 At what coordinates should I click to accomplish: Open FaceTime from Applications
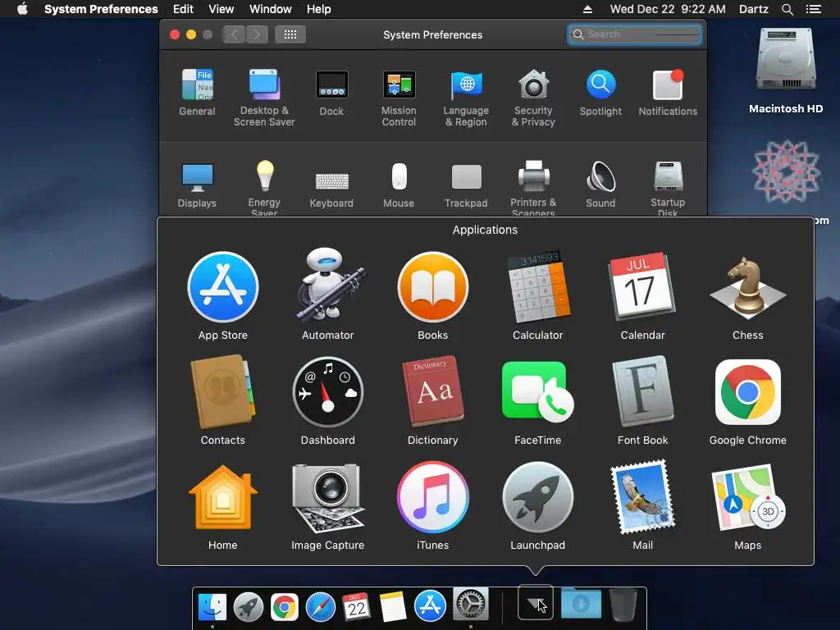click(x=538, y=393)
